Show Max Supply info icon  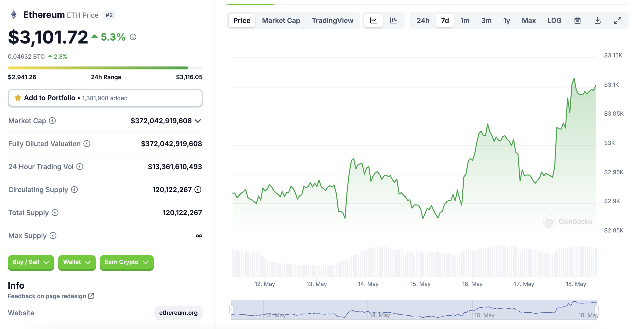pyautogui.click(x=53, y=236)
